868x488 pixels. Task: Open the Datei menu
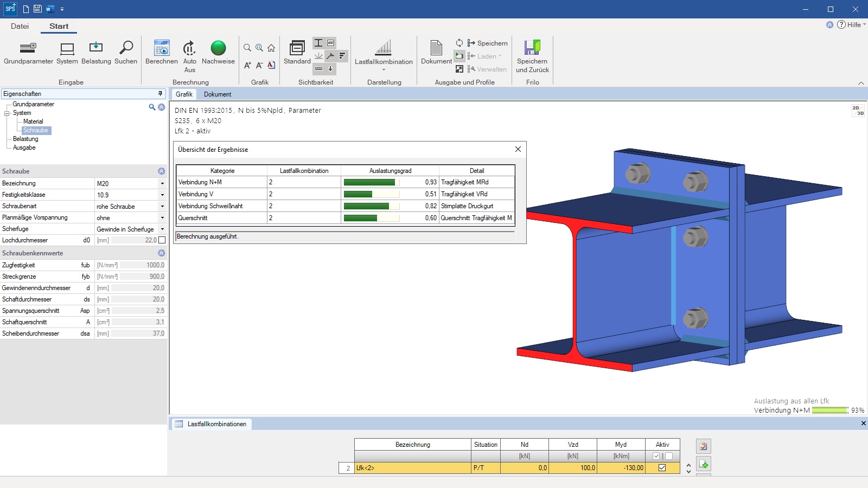(20, 26)
